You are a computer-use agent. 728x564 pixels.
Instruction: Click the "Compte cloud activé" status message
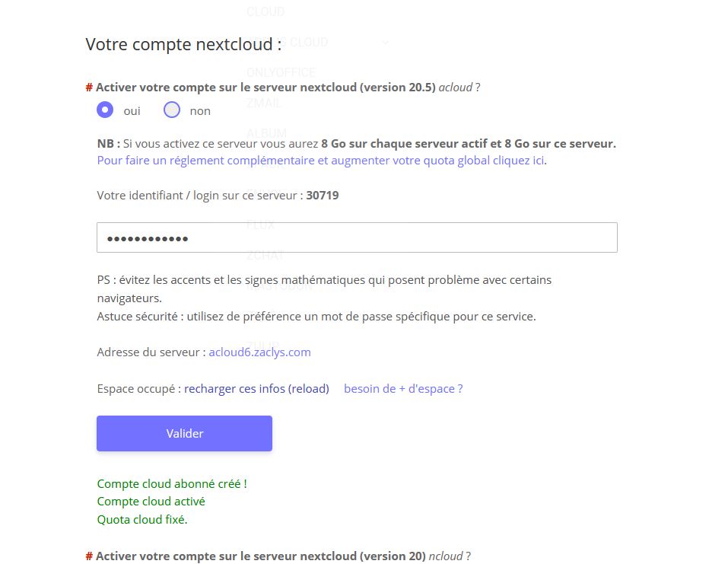tap(151, 502)
